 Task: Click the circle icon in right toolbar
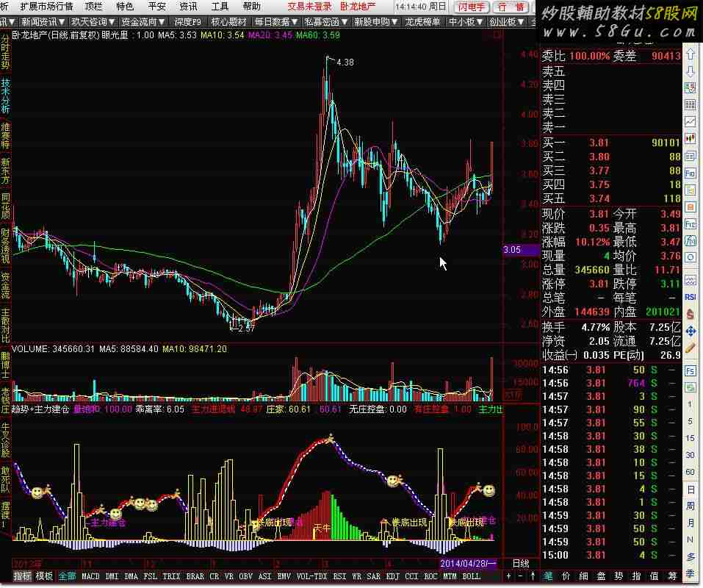[x=691, y=257]
